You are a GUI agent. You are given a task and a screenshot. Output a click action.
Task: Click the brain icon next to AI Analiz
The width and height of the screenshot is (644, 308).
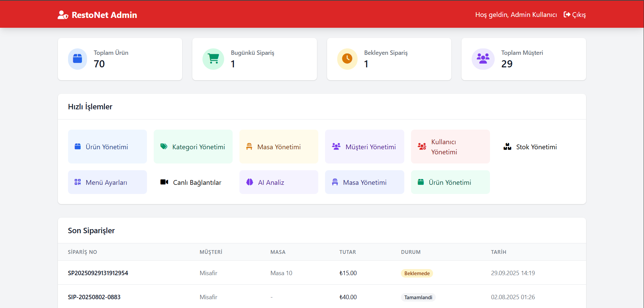click(250, 182)
